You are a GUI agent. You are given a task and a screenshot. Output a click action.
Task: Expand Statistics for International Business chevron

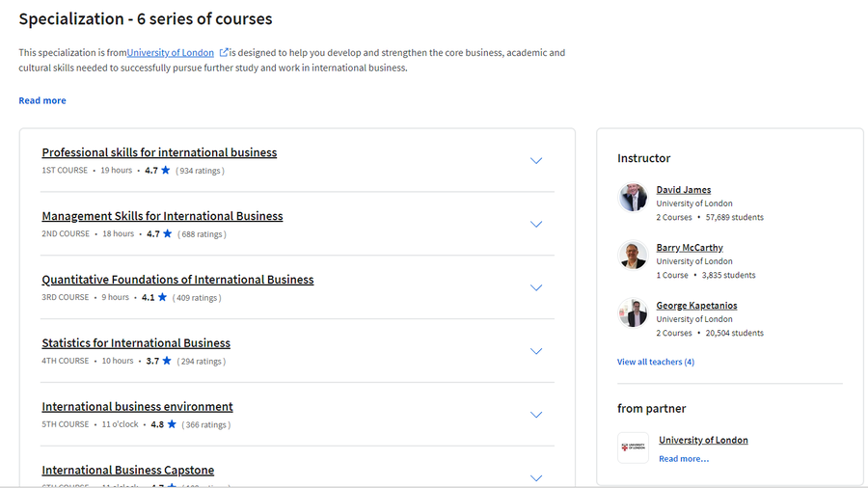[536, 351]
